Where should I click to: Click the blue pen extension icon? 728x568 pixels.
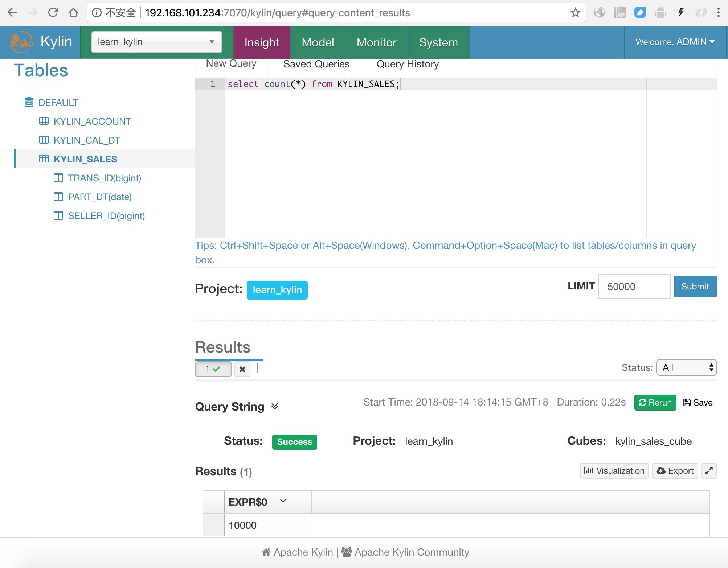[x=640, y=13]
